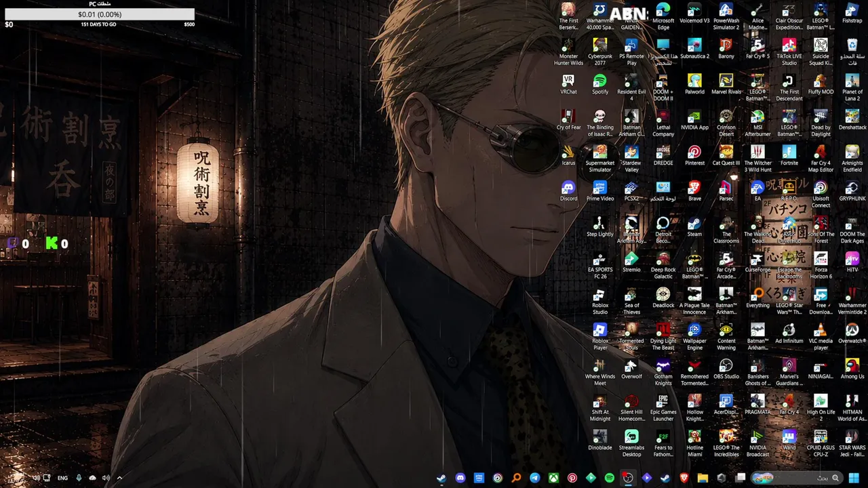This screenshot has width=868, height=488.
Task: Open the Wallpaper Engine desktop icon
Action: (694, 337)
